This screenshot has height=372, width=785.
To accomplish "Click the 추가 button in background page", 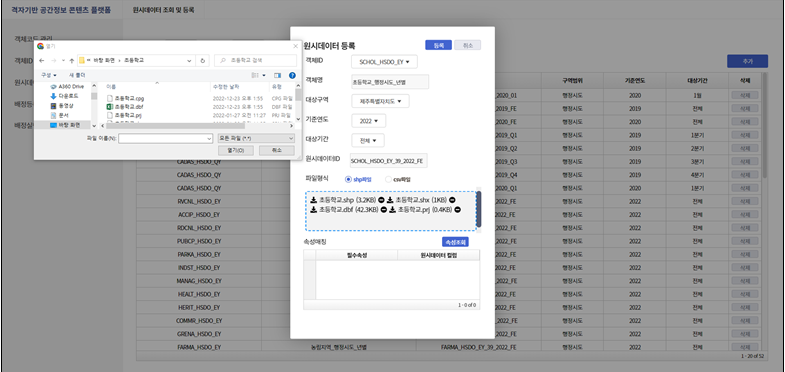I will (747, 61).
